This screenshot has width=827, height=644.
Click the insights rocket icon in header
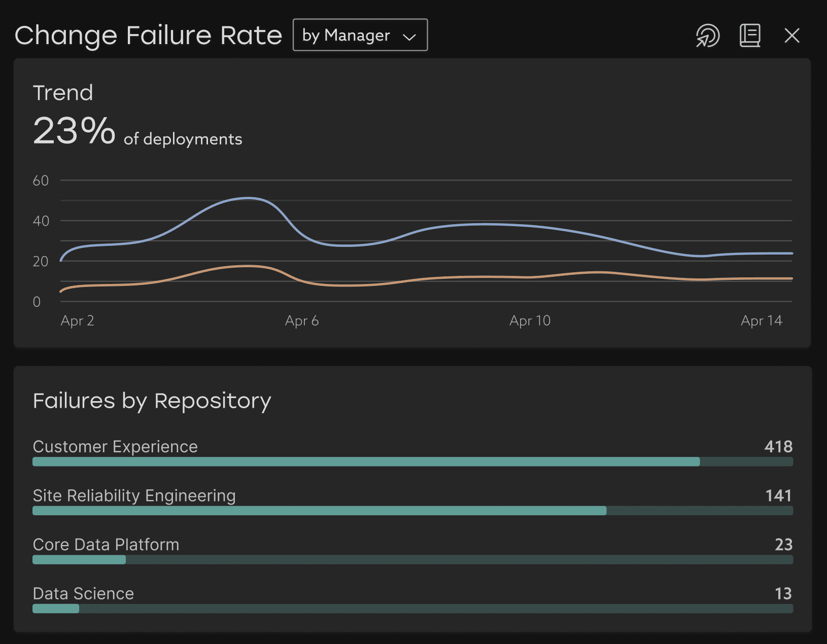(707, 35)
